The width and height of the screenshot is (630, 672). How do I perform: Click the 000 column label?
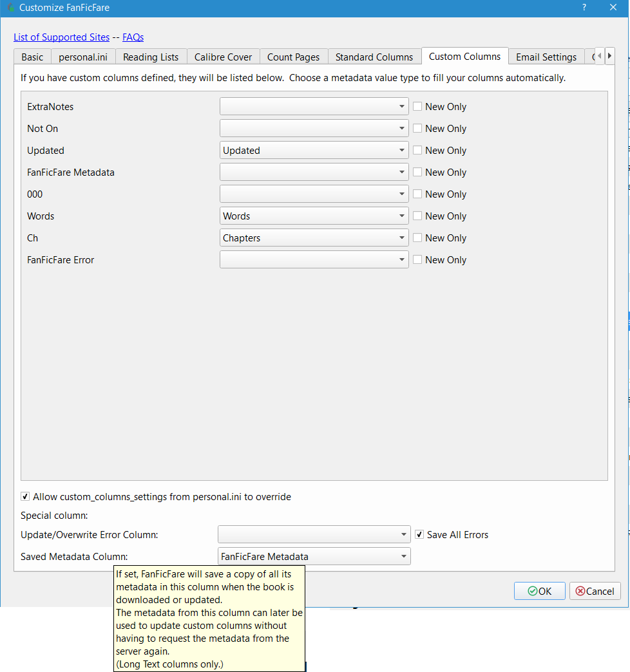tap(35, 194)
